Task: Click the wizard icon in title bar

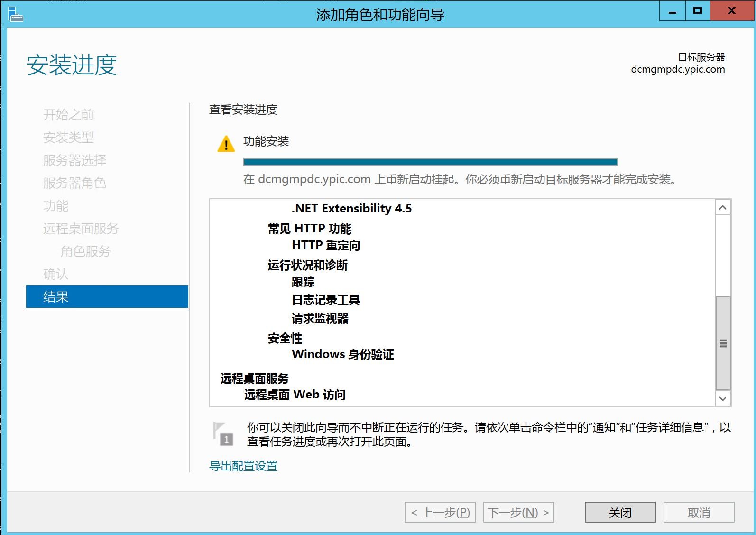Action: (15, 14)
